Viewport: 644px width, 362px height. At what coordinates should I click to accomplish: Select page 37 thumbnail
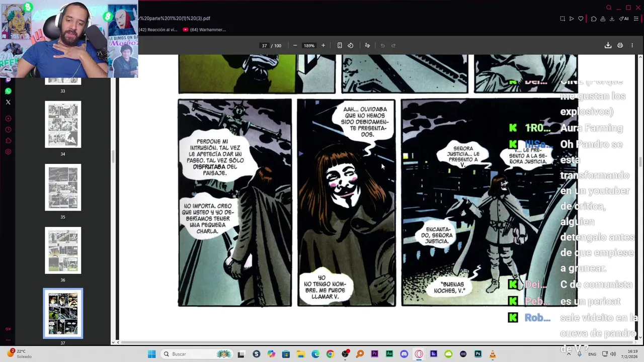point(63,313)
